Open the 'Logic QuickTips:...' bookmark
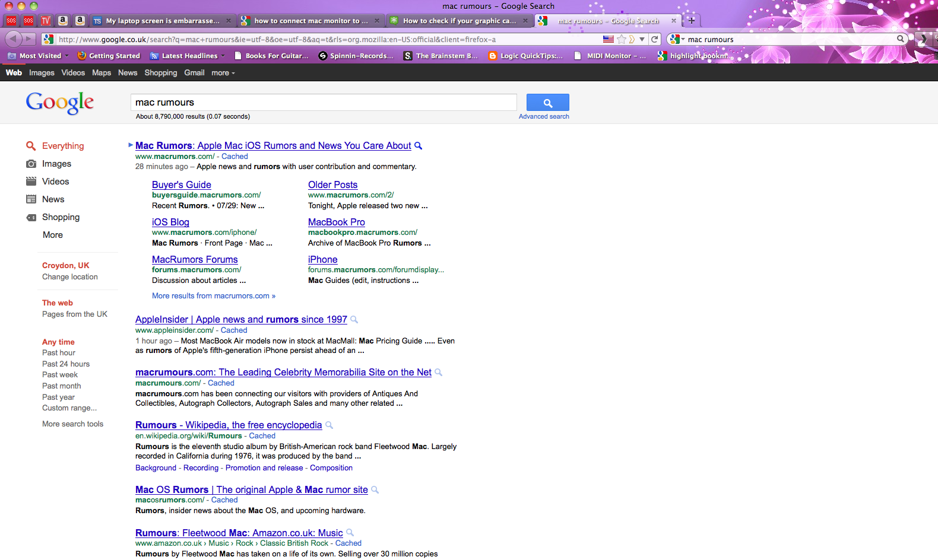Screen dimensions: 938x560 (525, 56)
